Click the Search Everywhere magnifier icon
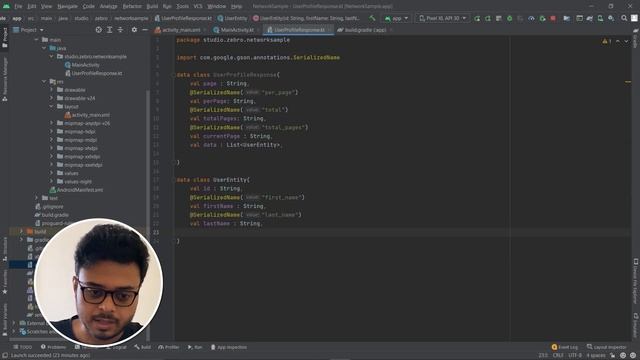The height and width of the screenshot is (360, 640). 624,18
